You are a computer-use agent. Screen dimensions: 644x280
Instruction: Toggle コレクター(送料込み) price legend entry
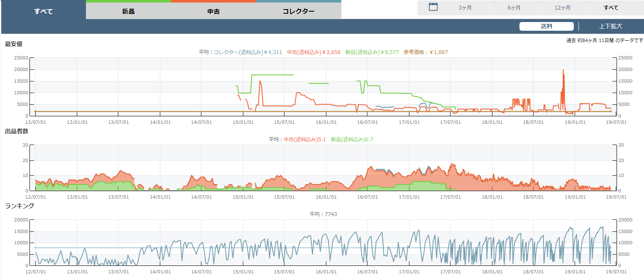click(247, 52)
